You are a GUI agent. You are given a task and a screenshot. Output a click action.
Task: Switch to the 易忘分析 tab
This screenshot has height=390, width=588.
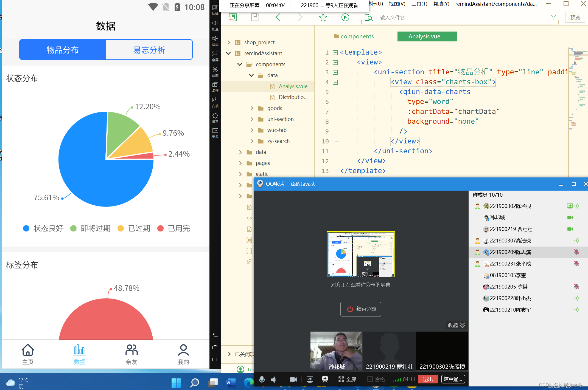coord(149,50)
